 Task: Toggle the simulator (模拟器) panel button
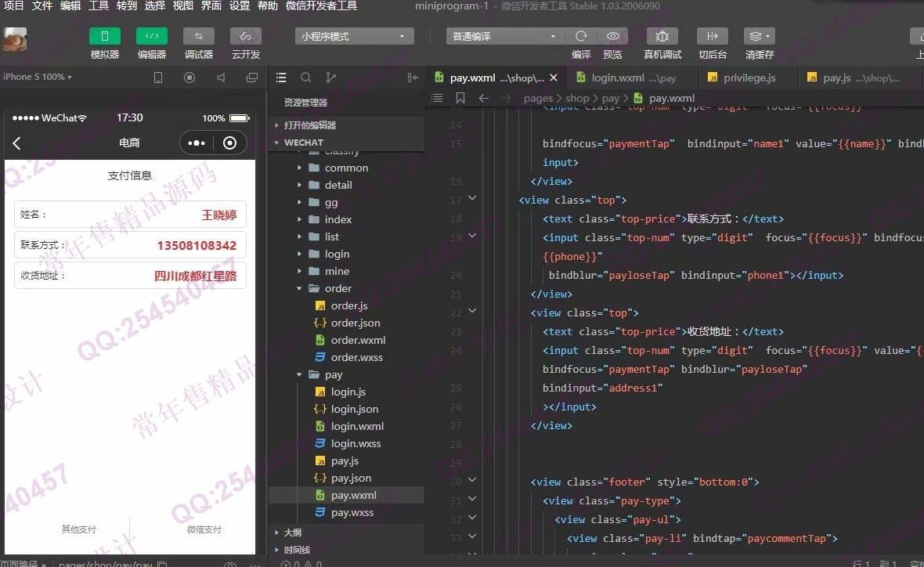[105, 37]
